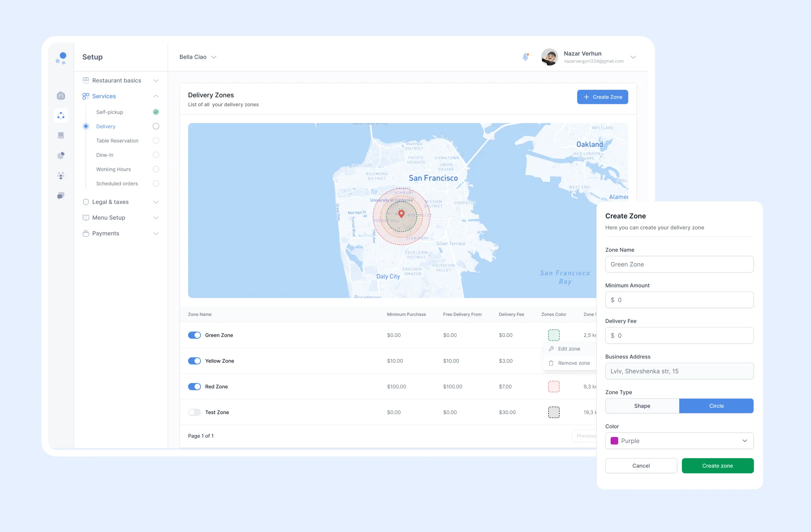
Task: Click the Nazar Verhun profile avatar
Action: 549,57
